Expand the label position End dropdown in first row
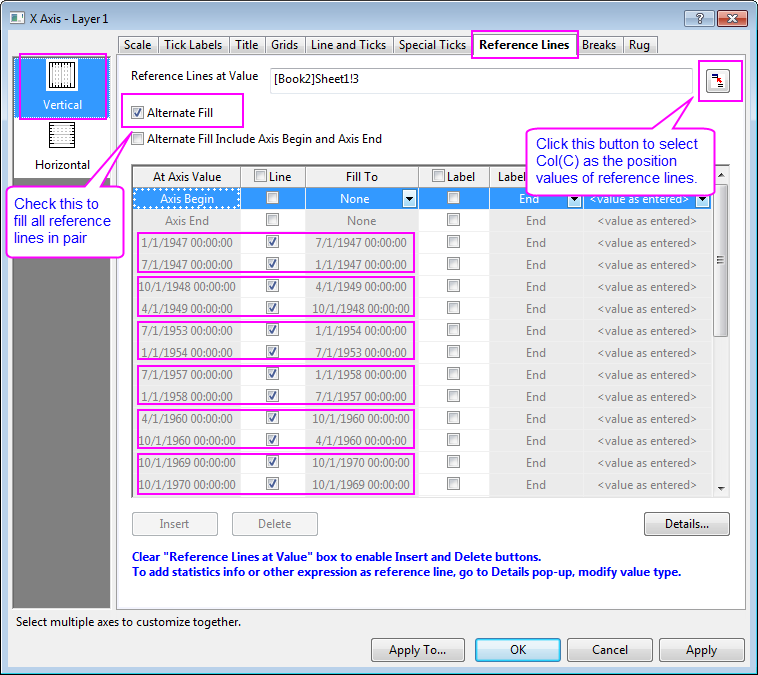The image size is (758, 675). tap(574, 199)
